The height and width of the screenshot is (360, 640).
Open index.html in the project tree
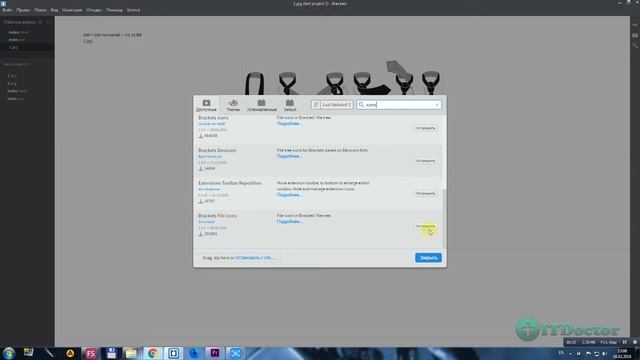coord(17,91)
